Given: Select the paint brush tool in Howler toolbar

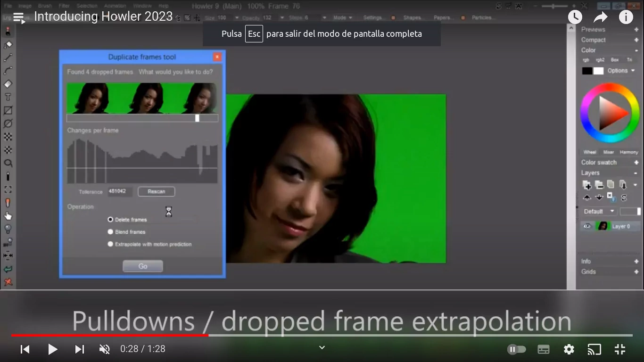Looking at the screenshot, I should click(x=8, y=32).
